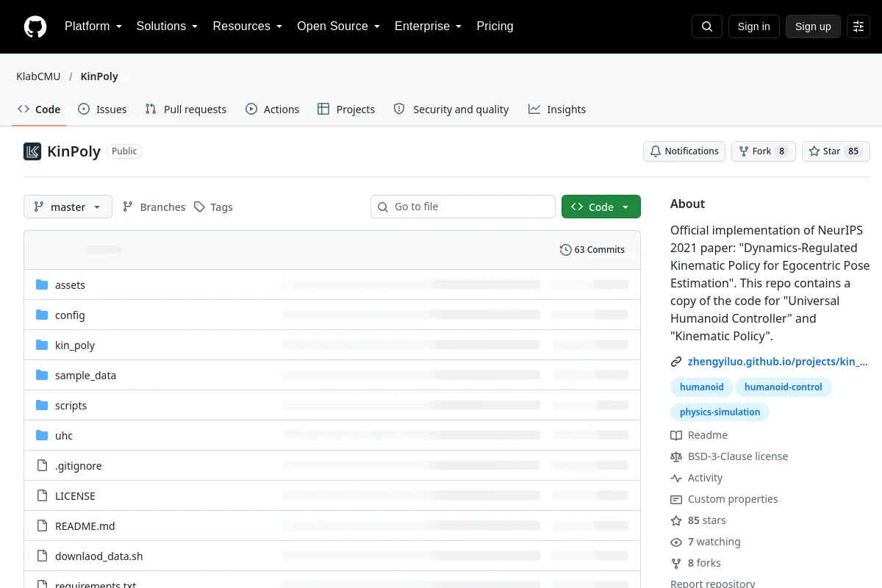This screenshot has width=882, height=588.
Task: Fork the repository
Action: coord(763,151)
